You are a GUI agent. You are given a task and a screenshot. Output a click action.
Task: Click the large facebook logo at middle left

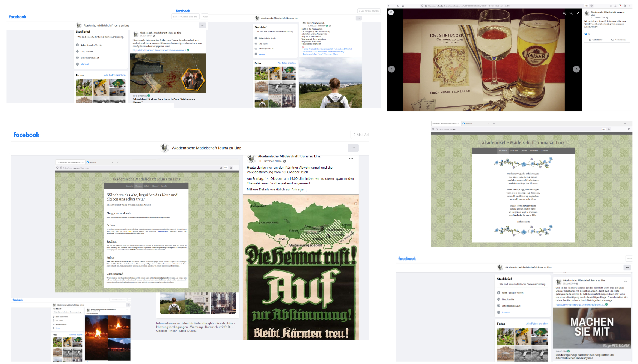pyautogui.click(x=26, y=135)
